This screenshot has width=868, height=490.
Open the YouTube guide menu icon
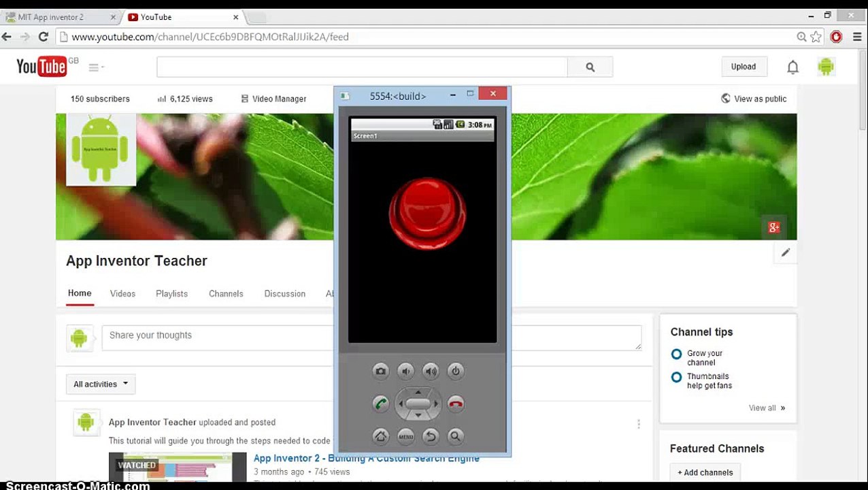coord(96,67)
